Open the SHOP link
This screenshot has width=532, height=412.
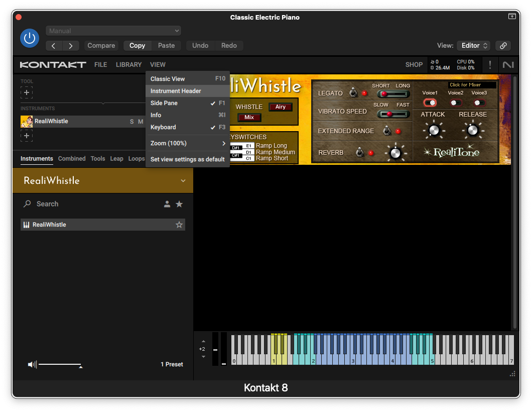tap(414, 64)
